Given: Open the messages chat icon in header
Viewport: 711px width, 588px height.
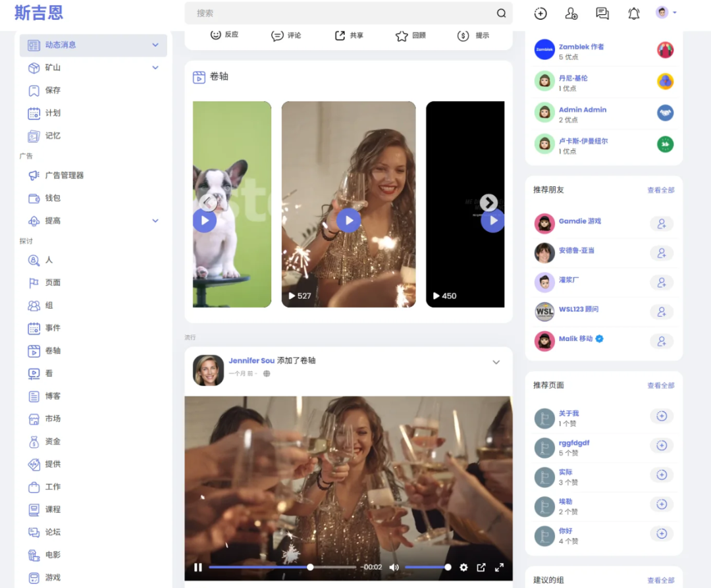Looking at the screenshot, I should (602, 14).
